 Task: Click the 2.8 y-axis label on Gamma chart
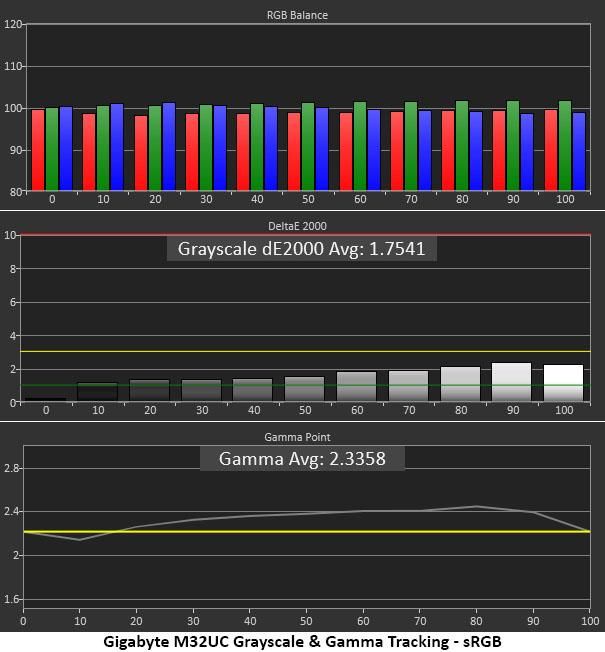(x=12, y=468)
